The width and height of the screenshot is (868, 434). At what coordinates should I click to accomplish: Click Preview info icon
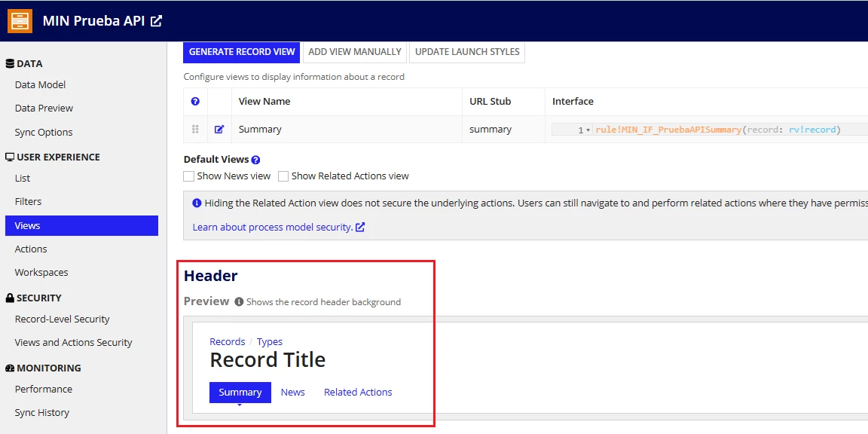pyautogui.click(x=239, y=301)
